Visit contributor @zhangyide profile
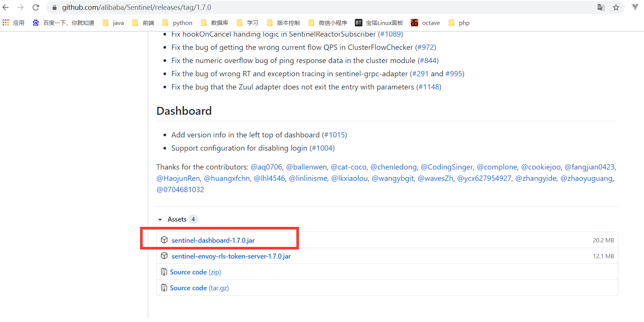 (x=536, y=178)
